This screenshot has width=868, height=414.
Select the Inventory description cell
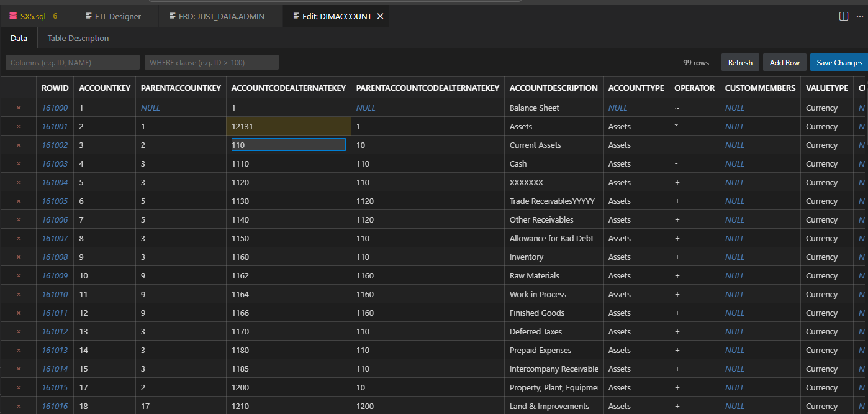pos(554,257)
